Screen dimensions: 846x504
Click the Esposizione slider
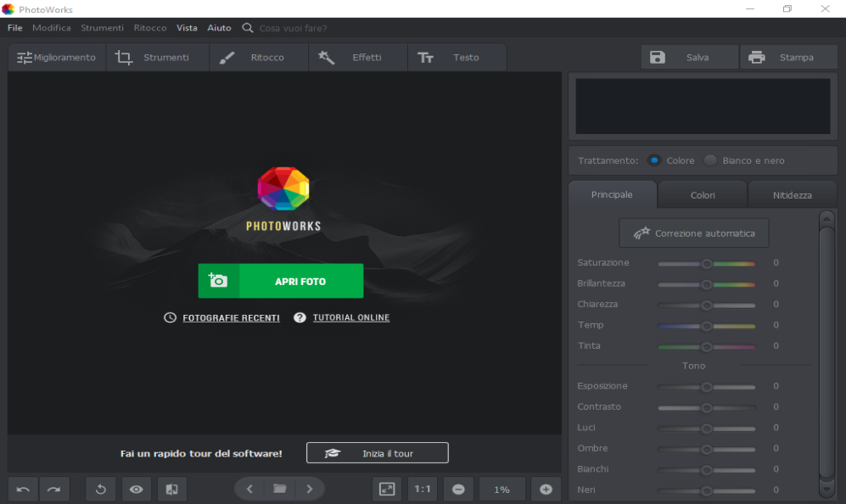point(706,387)
